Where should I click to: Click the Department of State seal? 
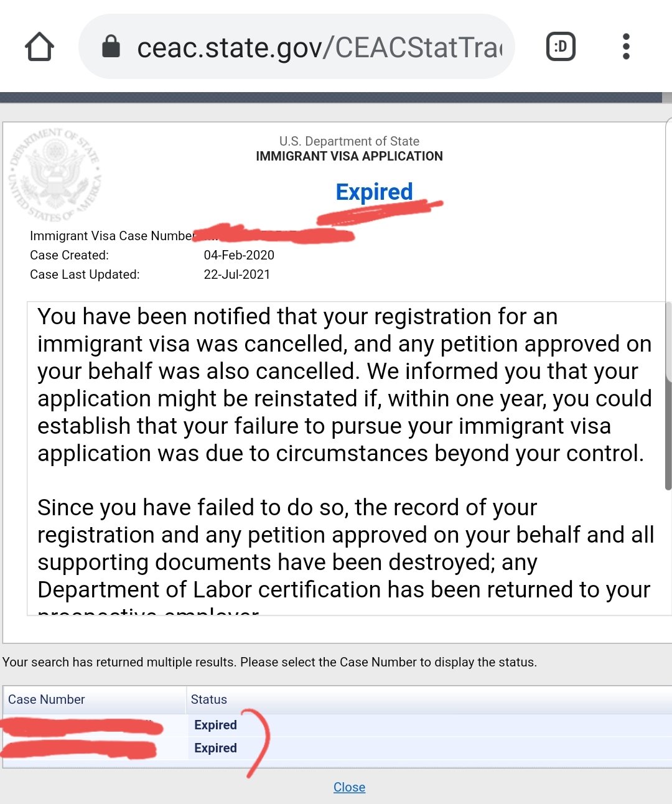coord(55,175)
